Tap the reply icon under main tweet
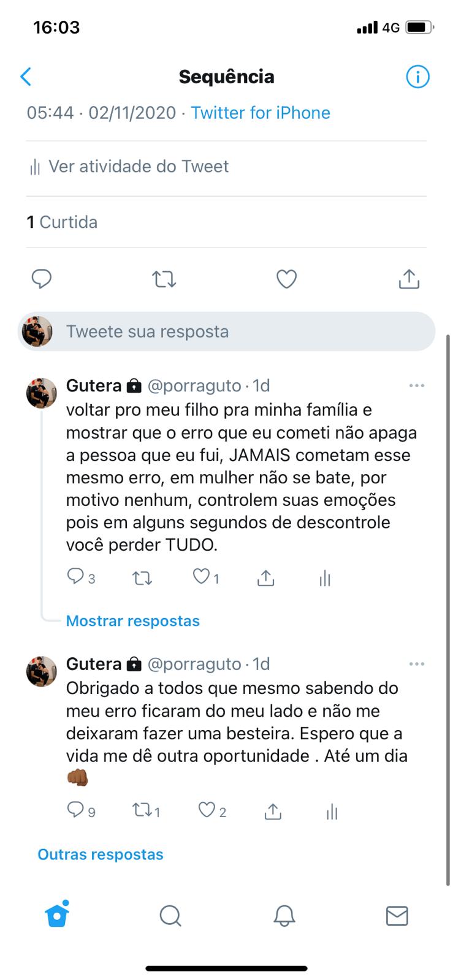Image resolution: width=453 pixels, height=980 pixels. pos(41,279)
